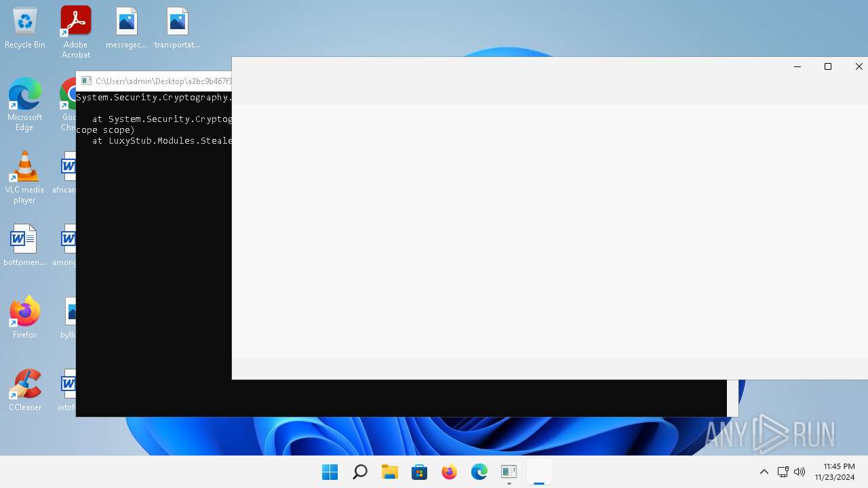Open the volume control in system tray
Viewport: 868px width, 488px height.
(800, 472)
